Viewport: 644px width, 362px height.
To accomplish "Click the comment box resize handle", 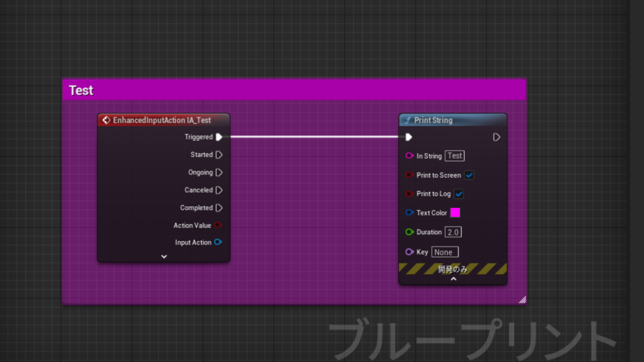I will [x=522, y=300].
